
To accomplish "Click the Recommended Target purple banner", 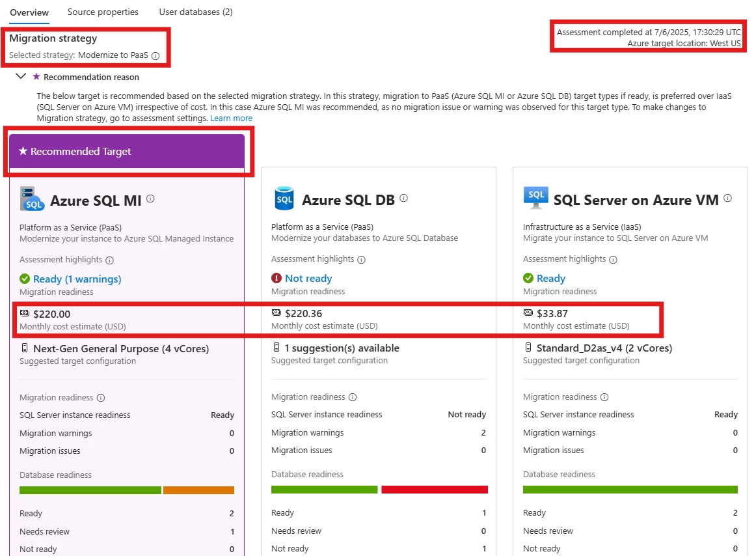I will coord(127,152).
